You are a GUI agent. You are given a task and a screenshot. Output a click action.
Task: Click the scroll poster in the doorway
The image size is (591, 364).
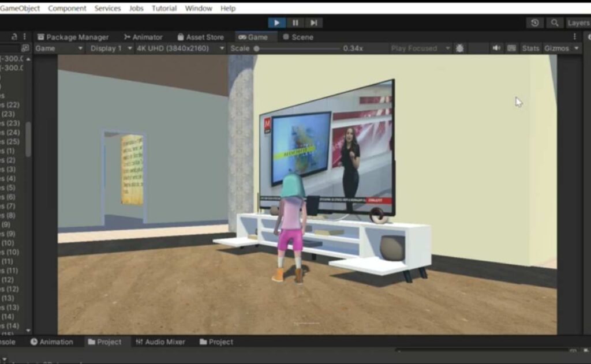pos(132,170)
